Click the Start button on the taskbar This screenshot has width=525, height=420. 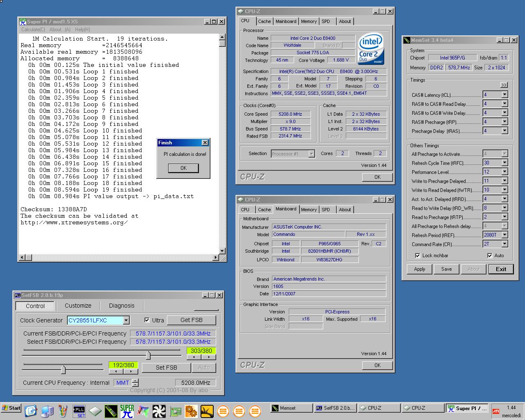11,408
